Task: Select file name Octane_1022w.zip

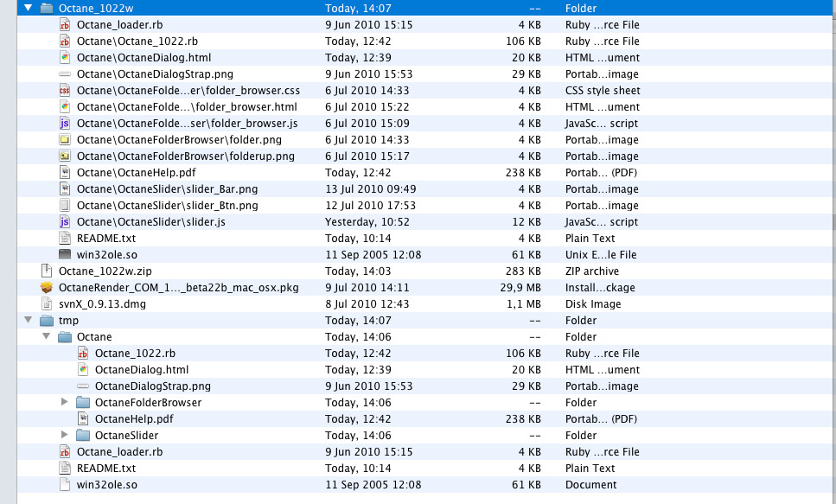Action: pyautogui.click(x=105, y=271)
